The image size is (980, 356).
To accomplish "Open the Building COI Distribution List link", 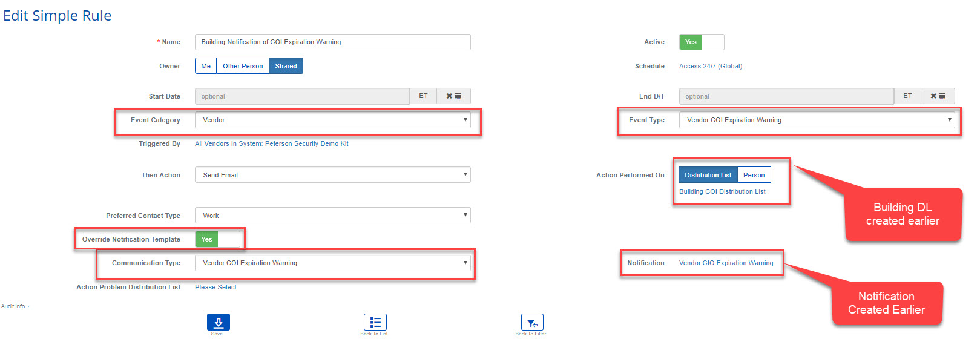I will pyautogui.click(x=722, y=191).
